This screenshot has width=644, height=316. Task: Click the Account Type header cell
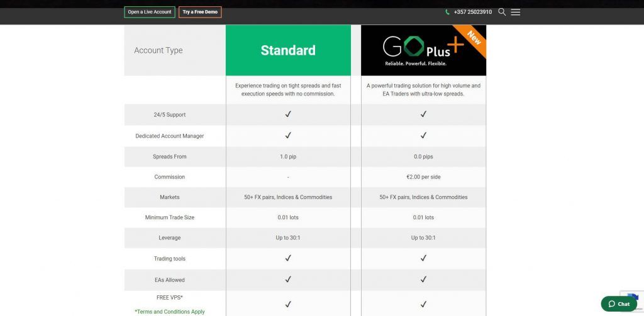(158, 50)
